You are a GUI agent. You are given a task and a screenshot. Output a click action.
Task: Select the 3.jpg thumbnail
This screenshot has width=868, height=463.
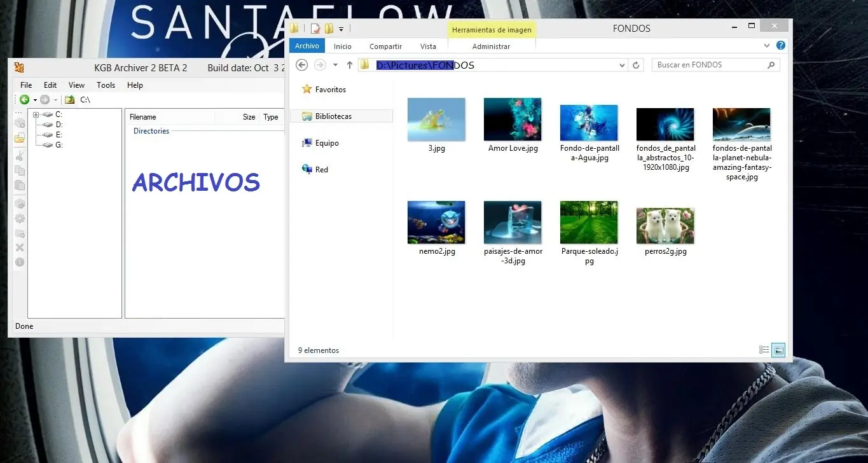pos(436,120)
